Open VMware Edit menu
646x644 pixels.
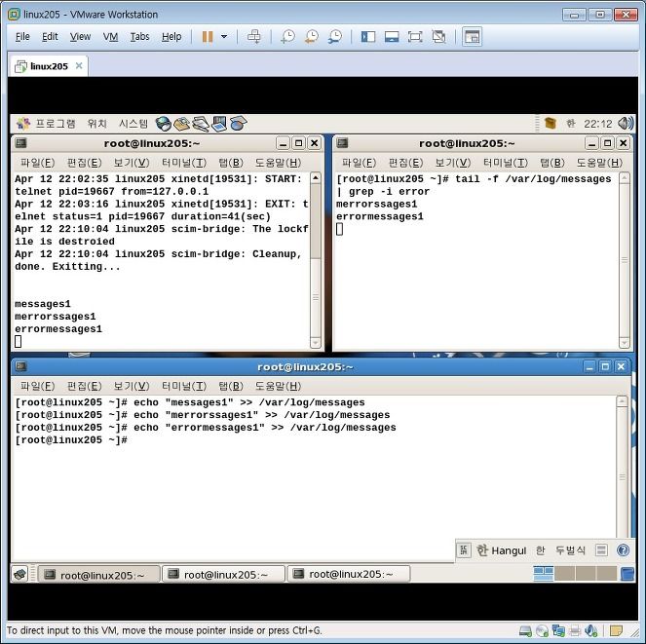pyautogui.click(x=50, y=37)
